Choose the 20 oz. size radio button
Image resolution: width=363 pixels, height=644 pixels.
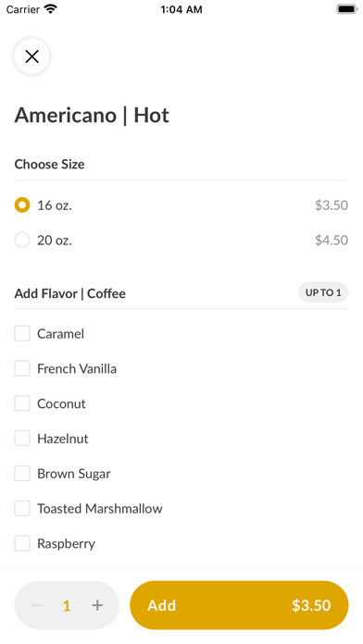pyautogui.click(x=22, y=240)
